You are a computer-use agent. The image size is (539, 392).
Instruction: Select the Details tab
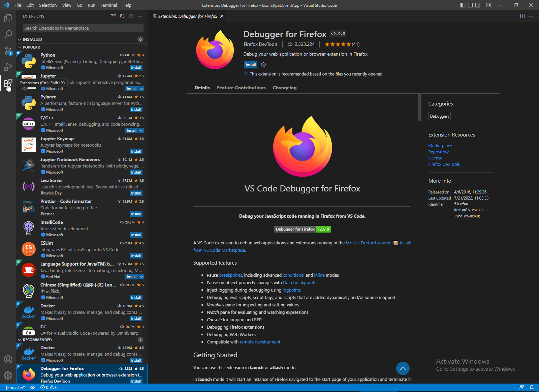tap(202, 88)
